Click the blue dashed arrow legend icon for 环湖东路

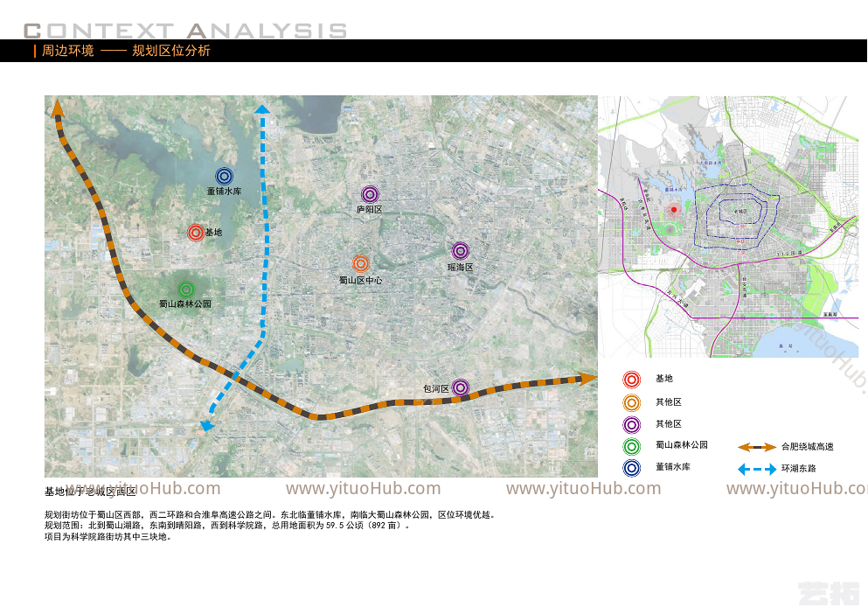(x=757, y=470)
